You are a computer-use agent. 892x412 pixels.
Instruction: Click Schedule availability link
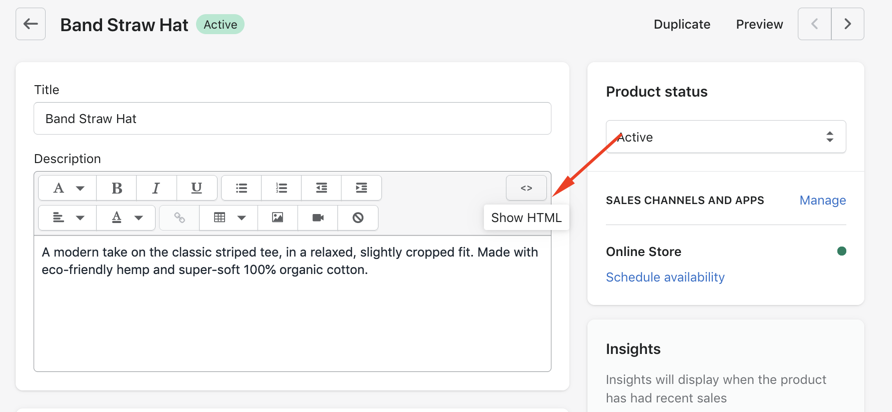click(x=665, y=277)
